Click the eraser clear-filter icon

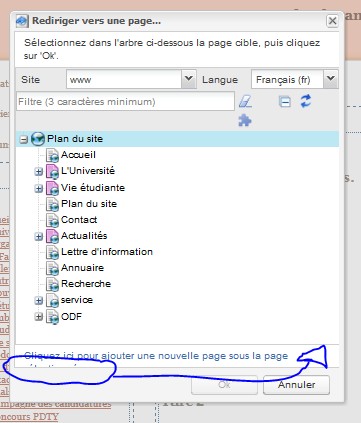pyautogui.click(x=245, y=101)
